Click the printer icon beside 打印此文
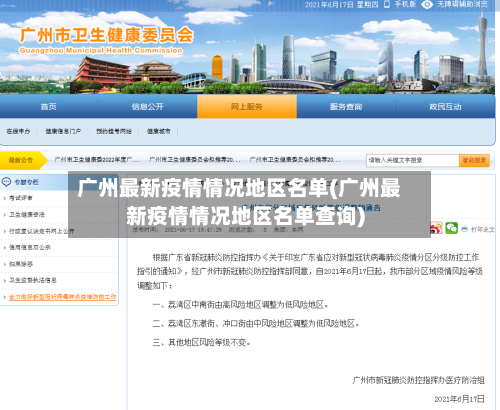Screen dimensions: 500x410 [x=464, y=229]
